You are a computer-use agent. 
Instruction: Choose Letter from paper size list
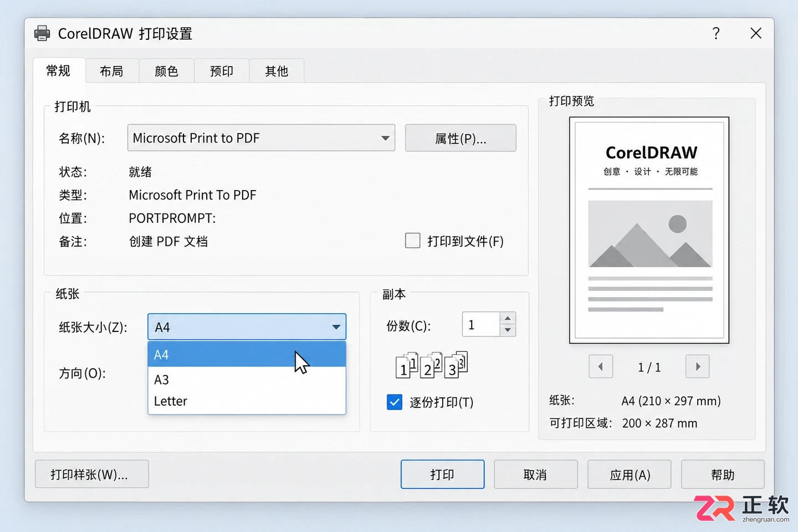(x=247, y=401)
